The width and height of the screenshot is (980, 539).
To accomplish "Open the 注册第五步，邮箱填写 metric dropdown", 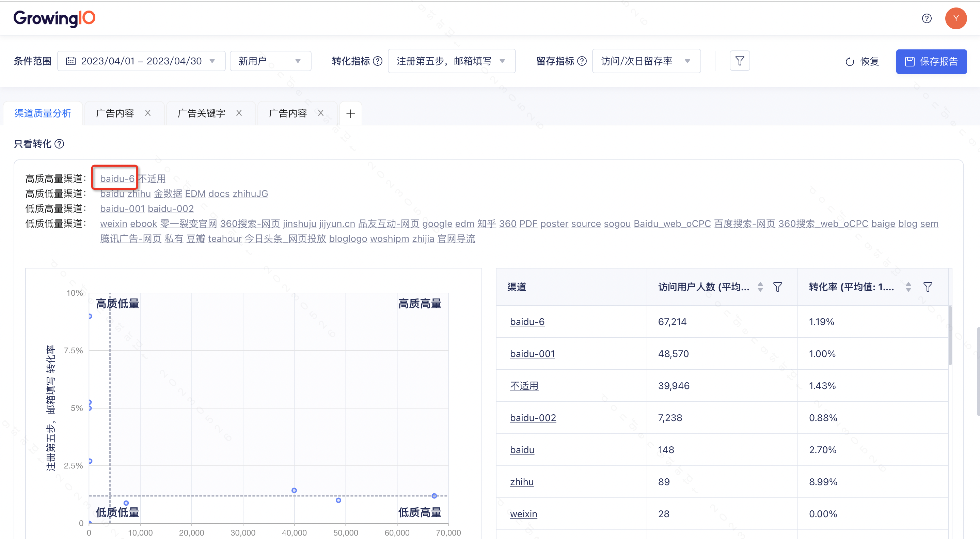I will [451, 61].
